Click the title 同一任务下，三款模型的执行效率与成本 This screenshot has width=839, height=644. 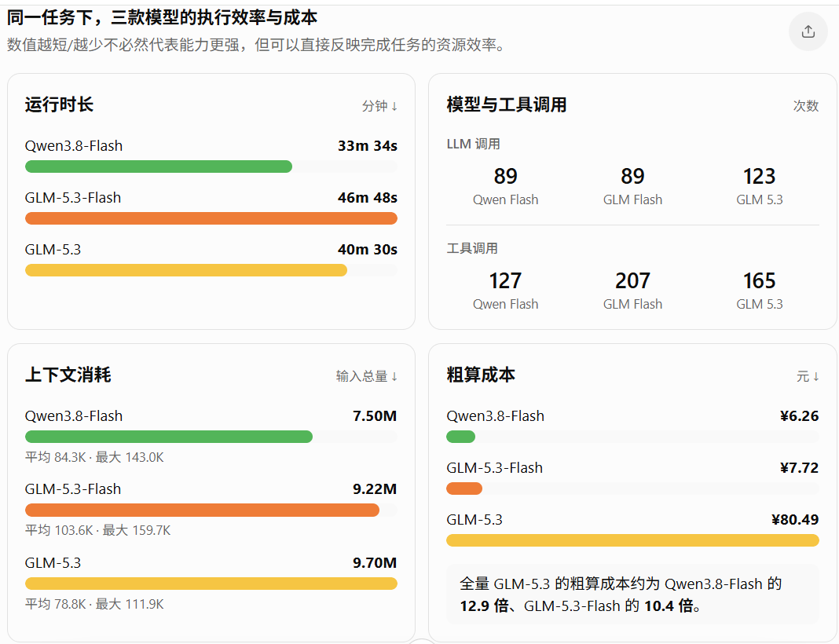[x=162, y=17]
